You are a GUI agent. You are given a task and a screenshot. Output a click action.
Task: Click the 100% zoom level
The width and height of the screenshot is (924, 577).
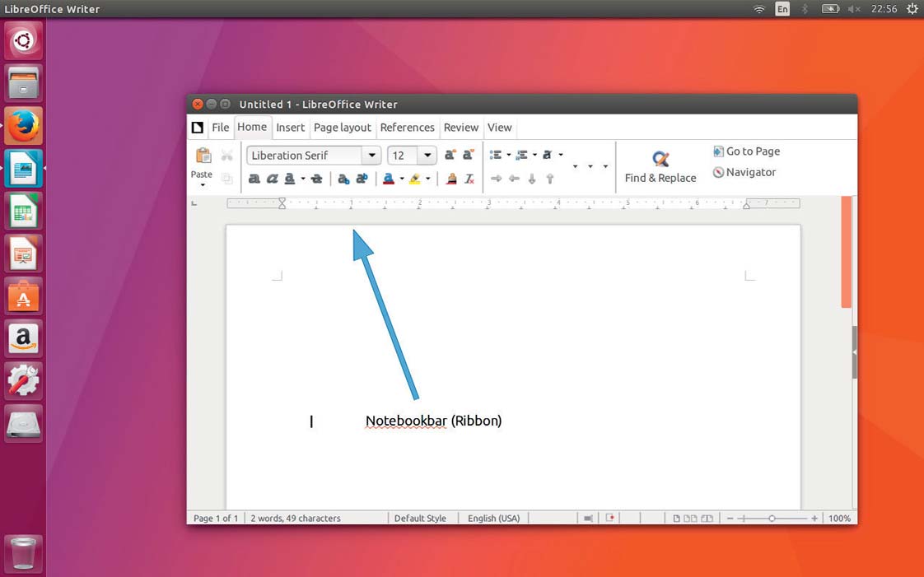pyautogui.click(x=840, y=518)
